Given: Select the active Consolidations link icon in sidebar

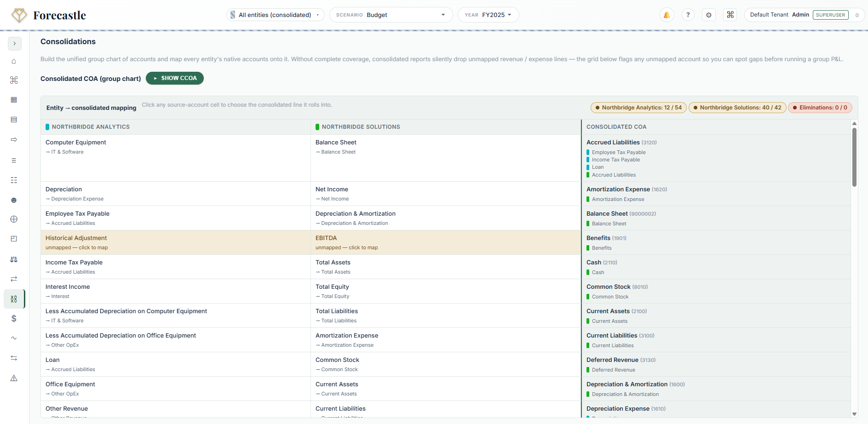Looking at the screenshot, I should point(14,299).
